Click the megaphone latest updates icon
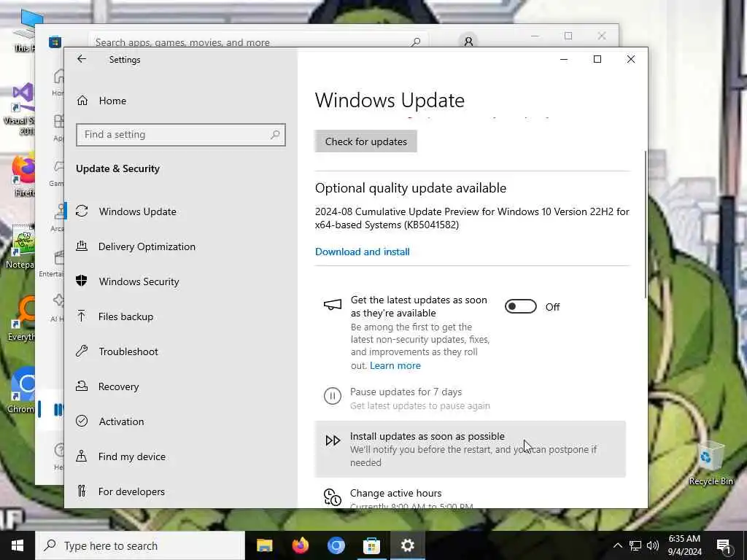The width and height of the screenshot is (747, 560). coord(333,304)
